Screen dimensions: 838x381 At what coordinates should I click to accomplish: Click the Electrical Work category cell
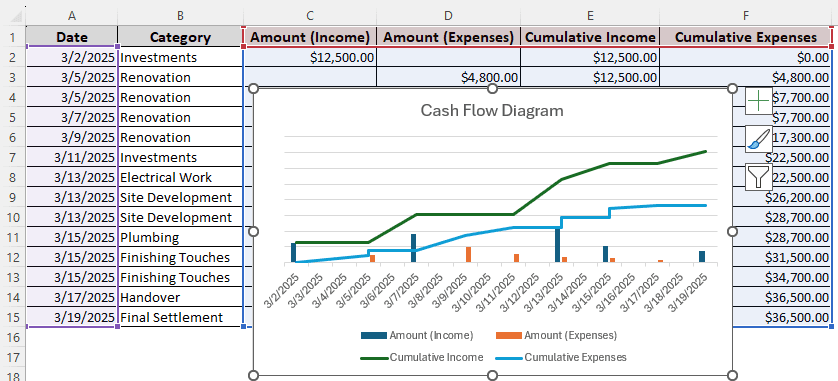180,177
